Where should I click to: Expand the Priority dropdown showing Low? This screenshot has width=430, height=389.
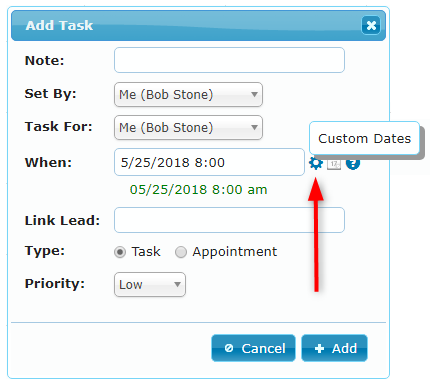tap(150, 285)
